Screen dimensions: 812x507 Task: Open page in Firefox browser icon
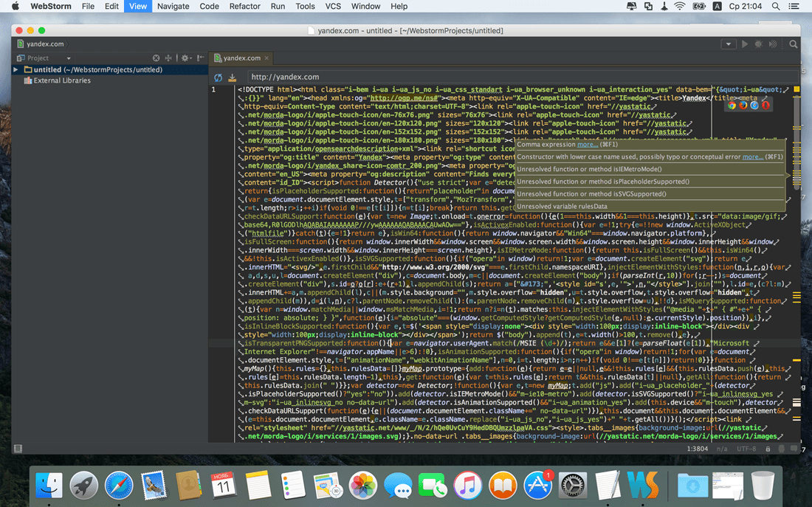click(743, 105)
